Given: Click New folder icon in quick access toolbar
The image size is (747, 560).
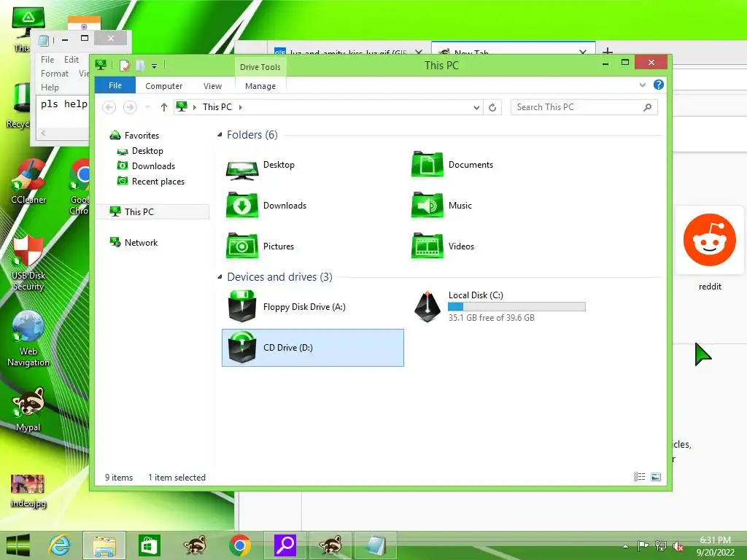Looking at the screenshot, I should [140, 65].
